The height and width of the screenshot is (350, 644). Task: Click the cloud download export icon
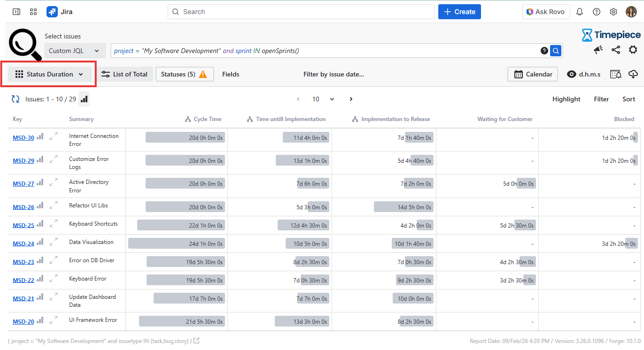click(x=633, y=74)
